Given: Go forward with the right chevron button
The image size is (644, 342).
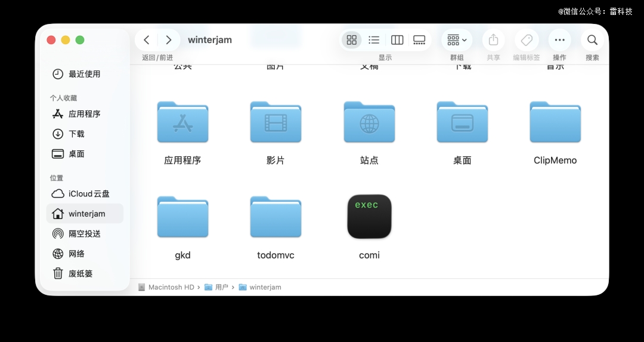Looking at the screenshot, I should click(168, 40).
